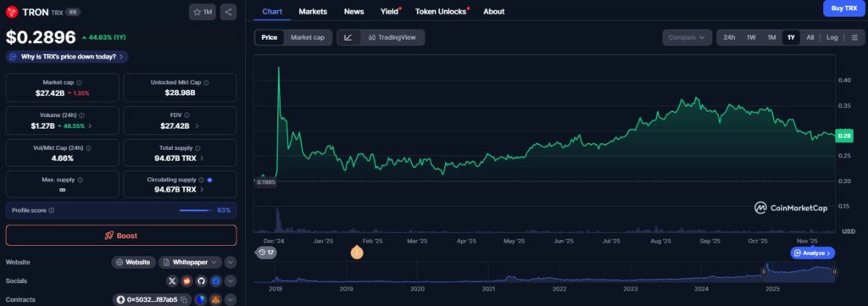Click the Market cap info icon

(x=79, y=82)
